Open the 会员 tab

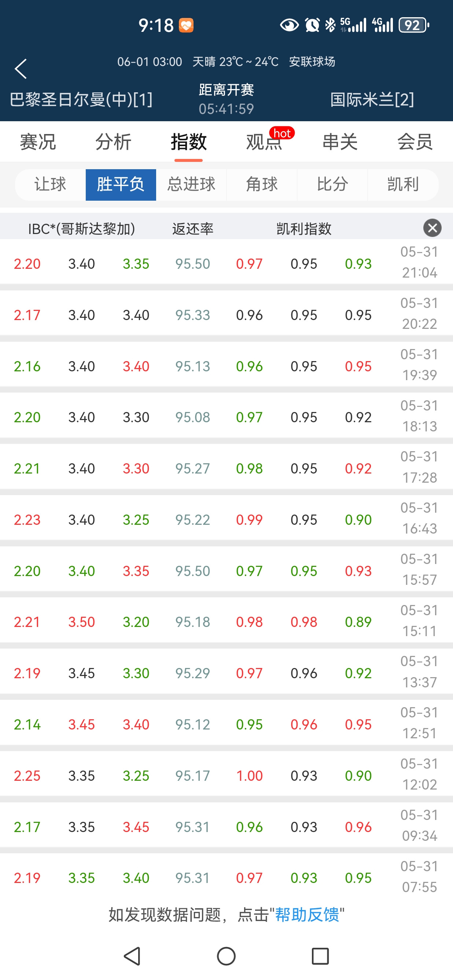[415, 142]
